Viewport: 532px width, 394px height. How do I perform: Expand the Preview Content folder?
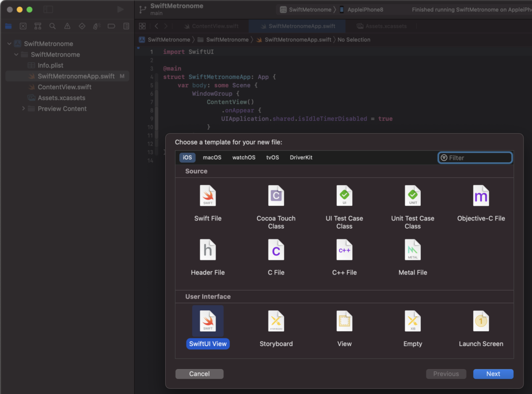point(23,109)
